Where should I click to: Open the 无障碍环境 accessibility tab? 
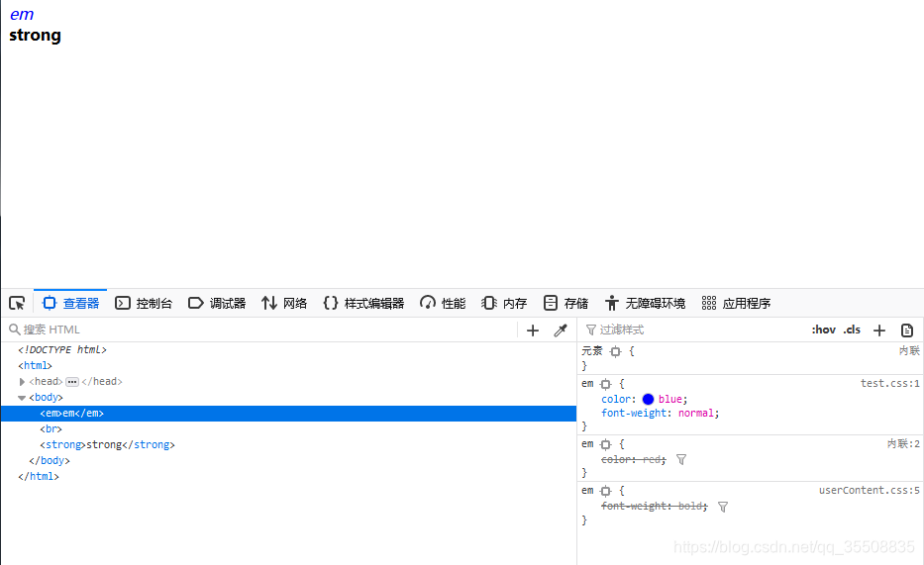point(646,303)
